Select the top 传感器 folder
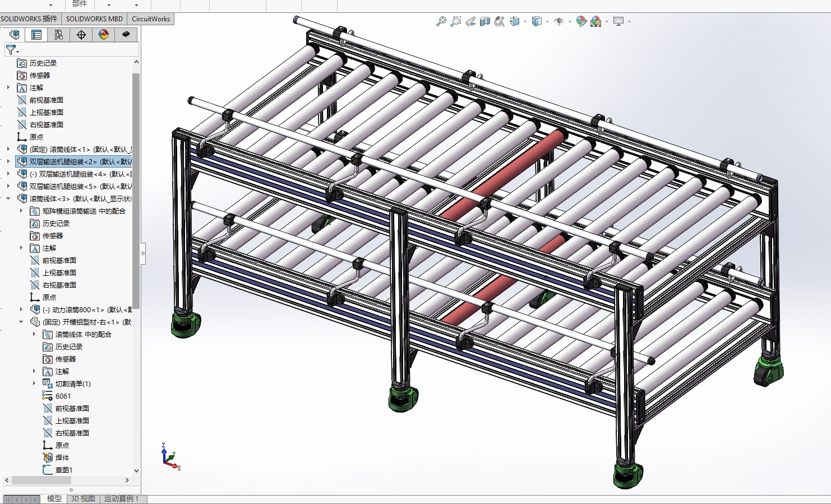 click(x=34, y=75)
